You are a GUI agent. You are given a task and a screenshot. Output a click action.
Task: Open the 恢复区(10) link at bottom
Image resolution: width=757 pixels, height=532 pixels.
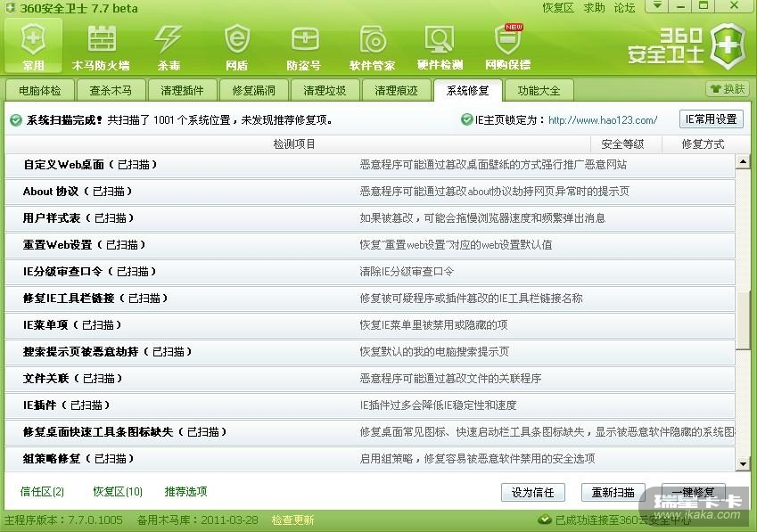coord(118,492)
